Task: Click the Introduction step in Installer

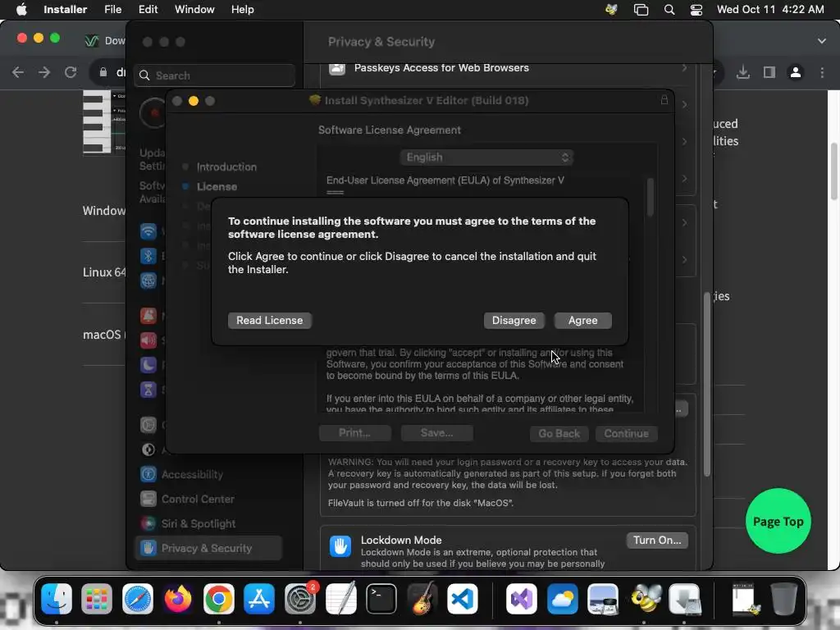Action: click(x=226, y=167)
